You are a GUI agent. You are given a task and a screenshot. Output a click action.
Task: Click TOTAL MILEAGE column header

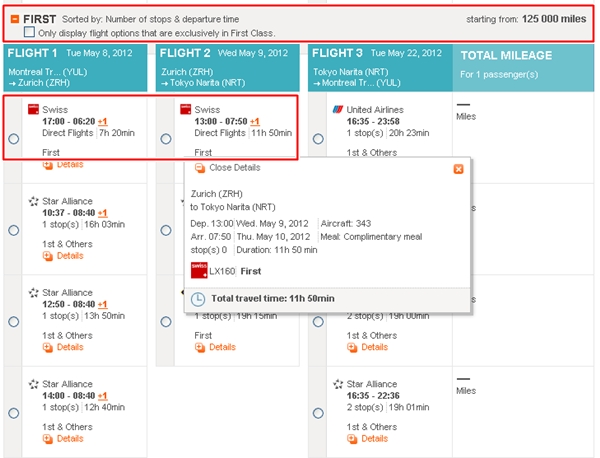pyautogui.click(x=523, y=68)
